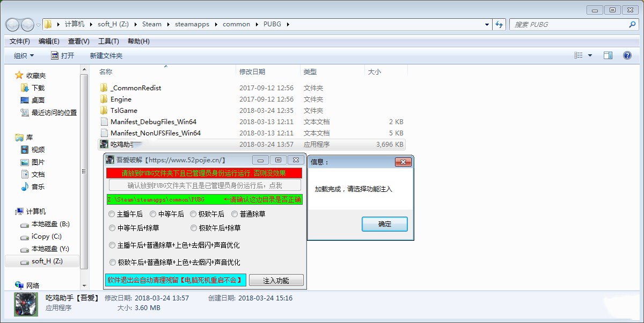The width and height of the screenshot is (644, 323).
Task: Click 新建文件夹 new folder button
Action: pos(106,55)
